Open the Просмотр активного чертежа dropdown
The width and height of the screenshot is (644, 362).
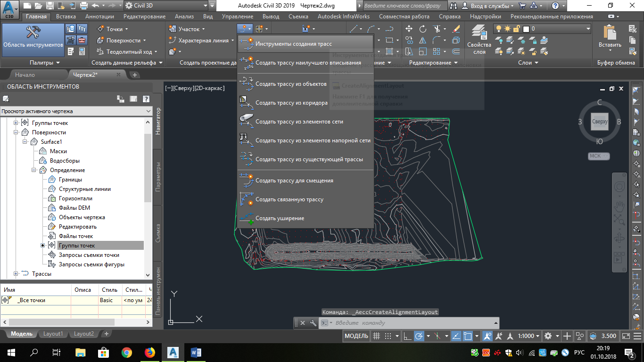76,111
